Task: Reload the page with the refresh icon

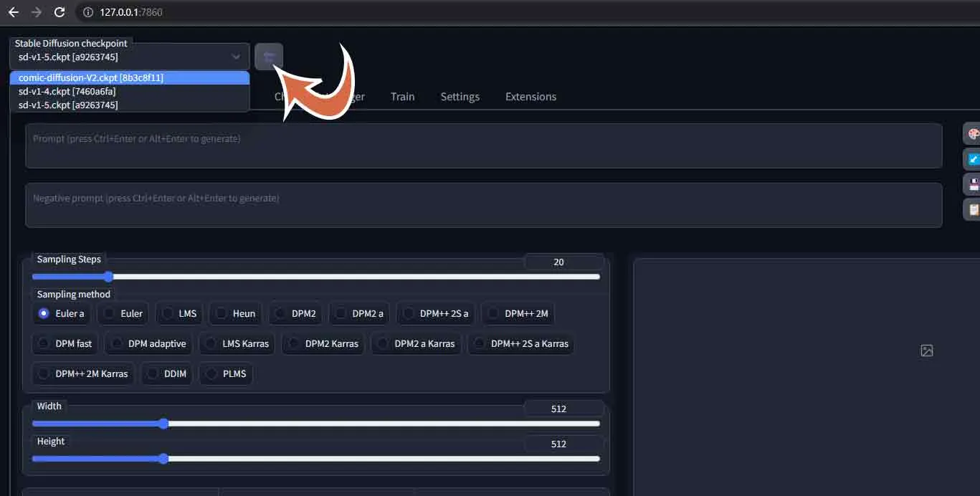Action: (x=60, y=12)
